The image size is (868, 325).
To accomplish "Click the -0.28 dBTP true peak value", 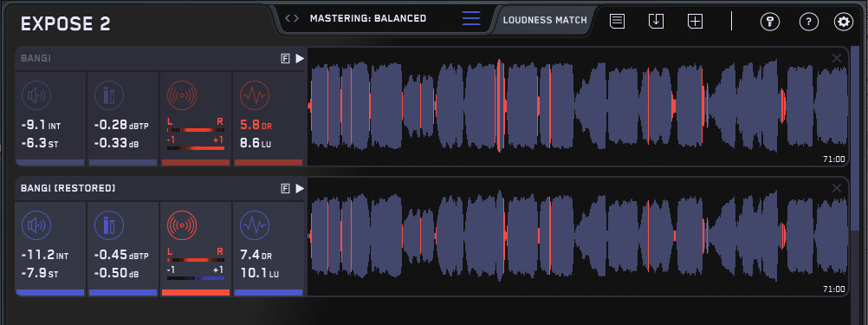I will (x=121, y=125).
